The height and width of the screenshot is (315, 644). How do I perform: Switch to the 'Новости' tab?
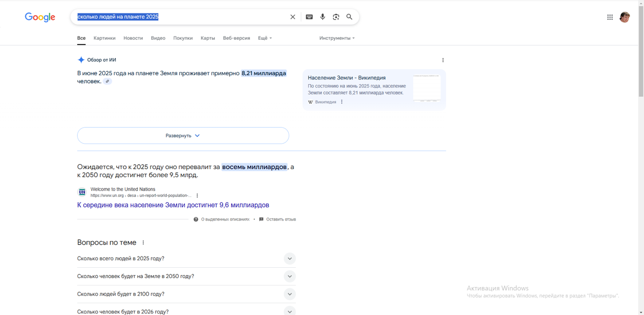point(133,38)
